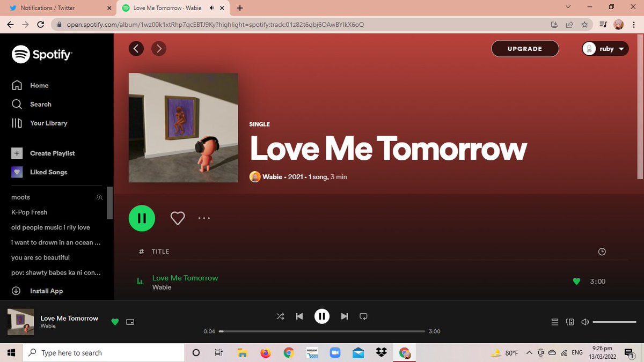Open a new browser tab
This screenshot has width=644, height=362.
tap(240, 8)
